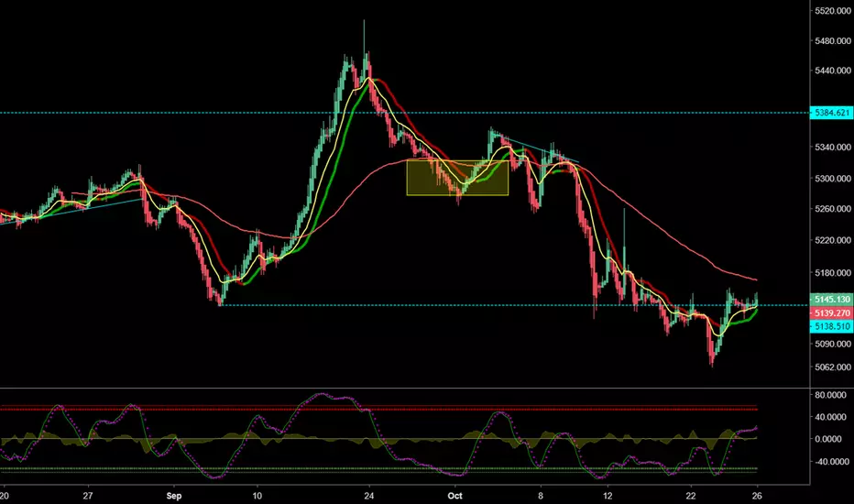The width and height of the screenshot is (854, 504).
Task: Click the 5260.000 price axis label
Action: (x=833, y=209)
